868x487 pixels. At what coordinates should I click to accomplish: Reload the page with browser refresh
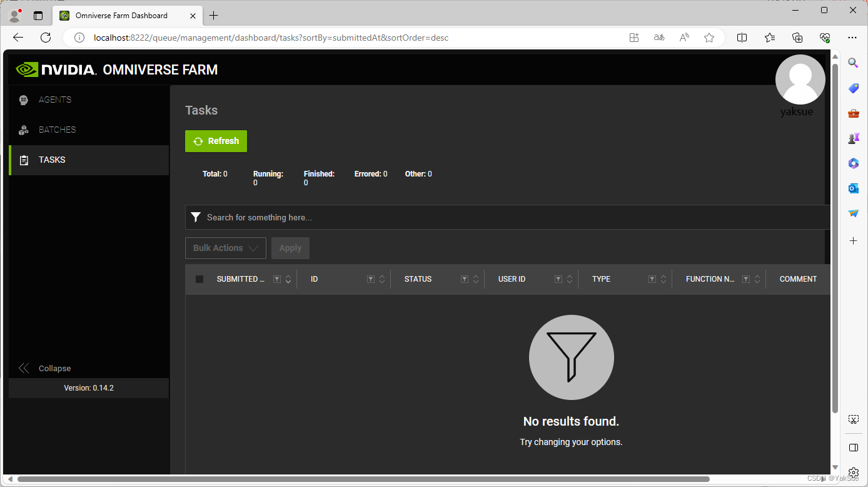46,38
